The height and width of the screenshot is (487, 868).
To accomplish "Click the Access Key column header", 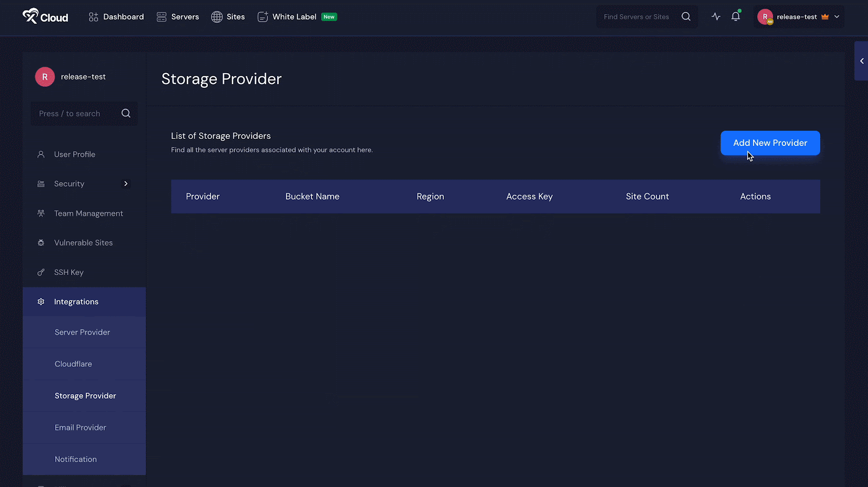I will tap(529, 196).
